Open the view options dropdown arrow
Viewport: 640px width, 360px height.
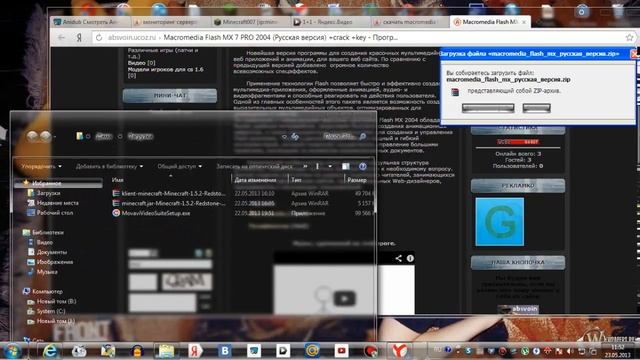click(330, 167)
